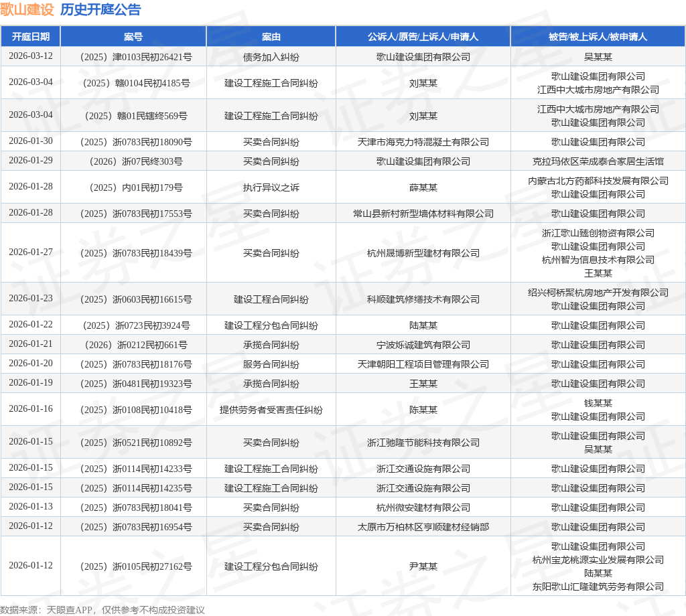686x616 pixels.
Task: Select the 公诉人/原告/上诉人/申请人 column header
Action: (423, 37)
